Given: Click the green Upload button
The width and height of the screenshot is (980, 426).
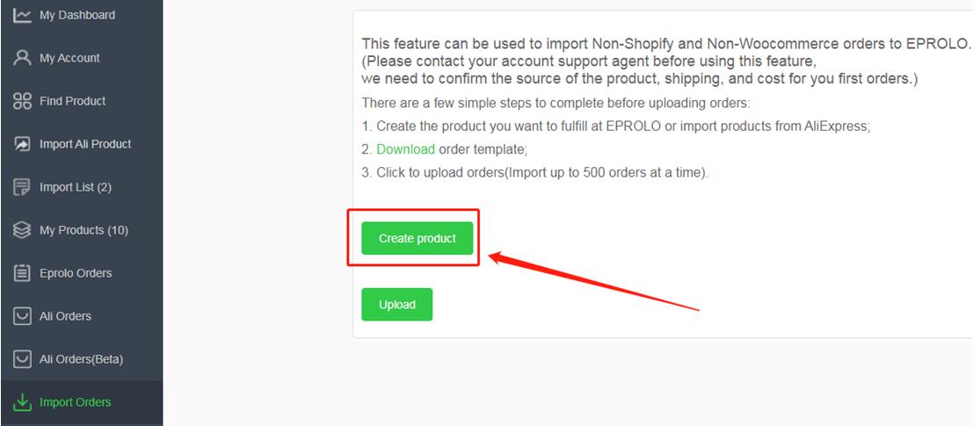Looking at the screenshot, I should (397, 304).
